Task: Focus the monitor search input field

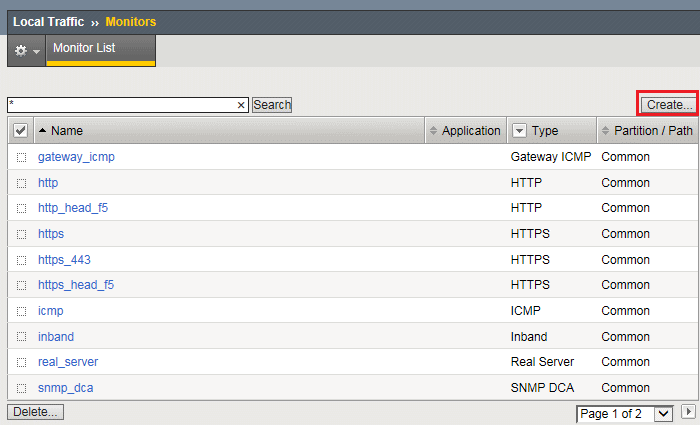Action: 120,105
